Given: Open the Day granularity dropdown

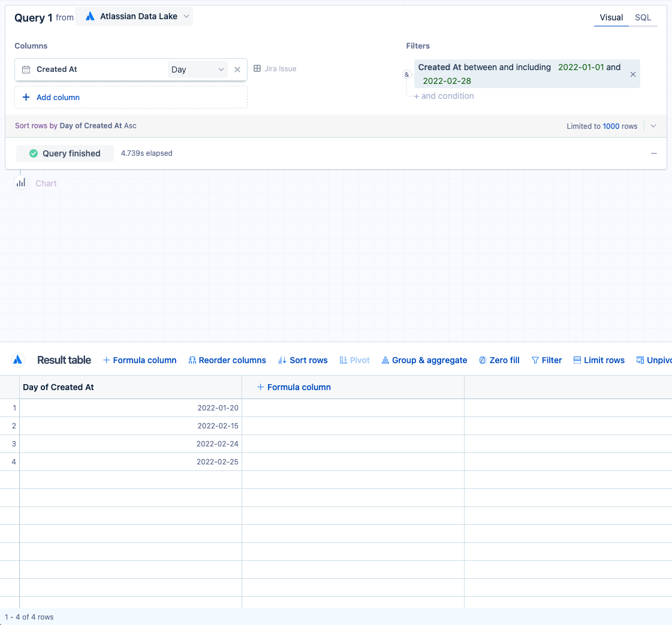Looking at the screenshot, I should [197, 70].
